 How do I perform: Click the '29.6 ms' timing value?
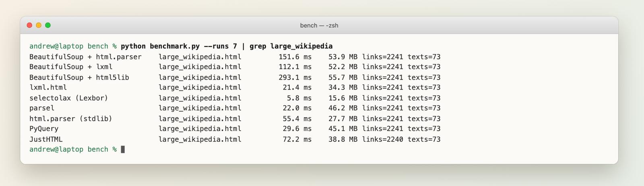[297, 129]
